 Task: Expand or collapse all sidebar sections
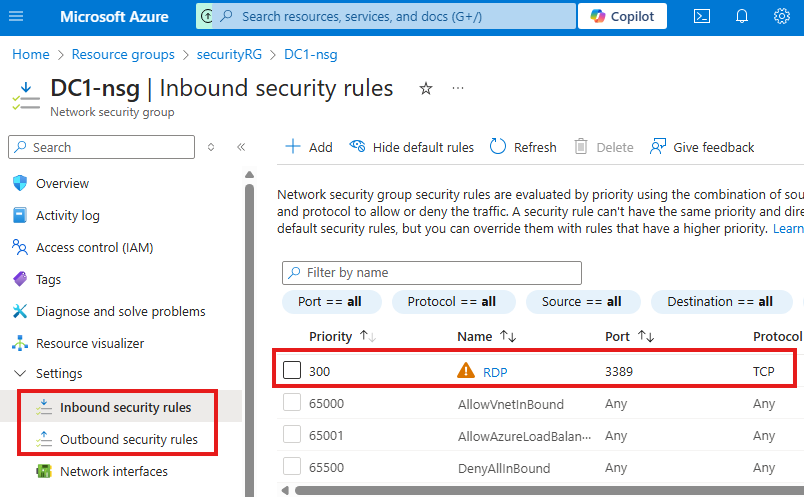[x=211, y=147]
